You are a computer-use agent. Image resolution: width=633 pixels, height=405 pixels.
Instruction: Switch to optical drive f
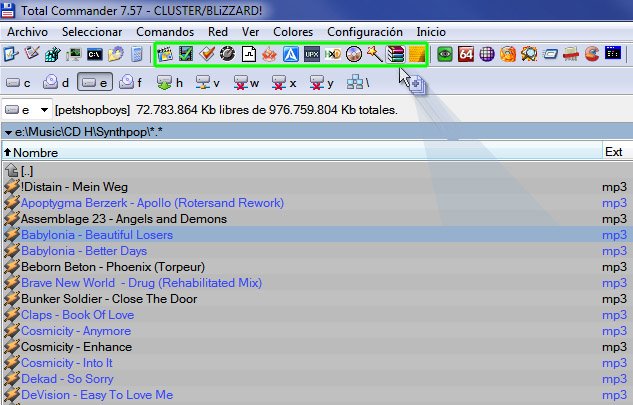131,83
